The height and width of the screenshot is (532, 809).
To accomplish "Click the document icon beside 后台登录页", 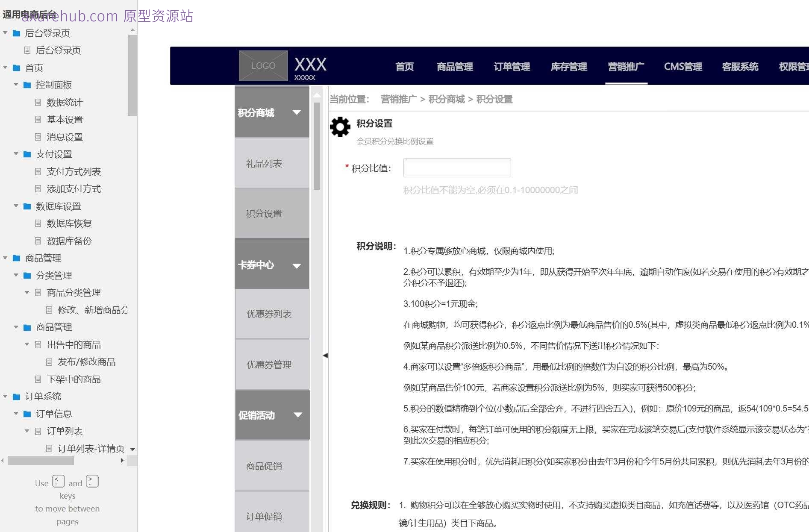I will coord(27,50).
